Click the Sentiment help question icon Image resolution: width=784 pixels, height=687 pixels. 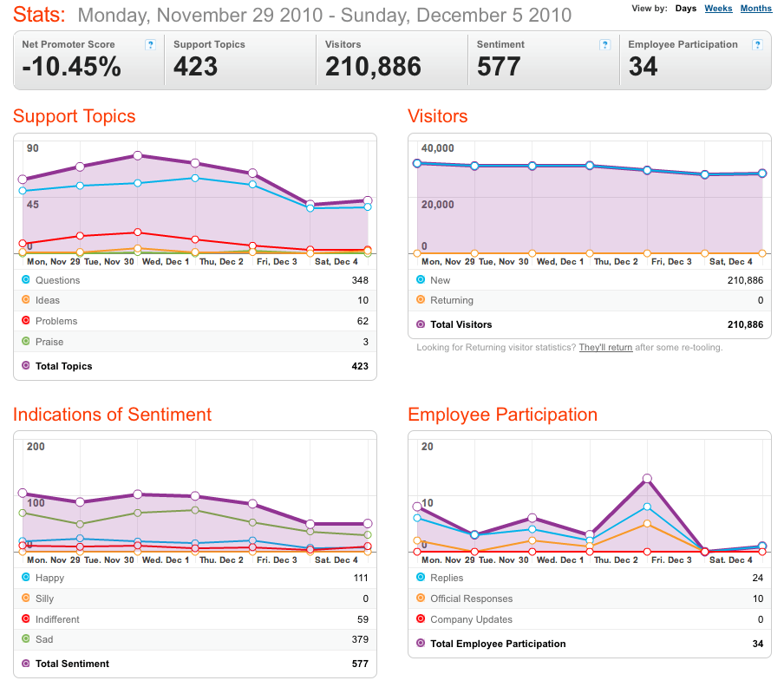point(604,45)
